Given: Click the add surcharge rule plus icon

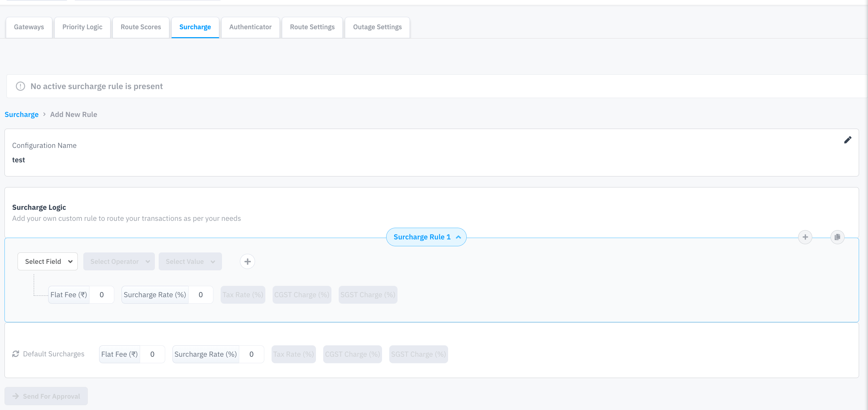Looking at the screenshot, I should point(805,237).
